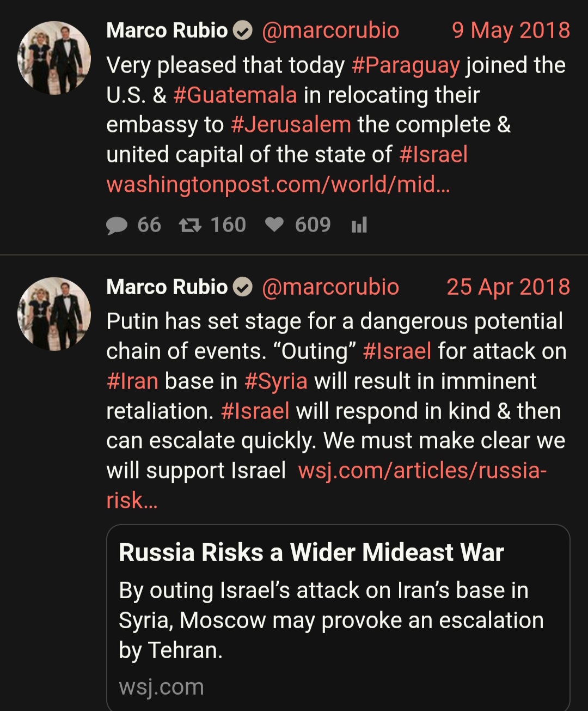
Task: Open the @marcorubio handle in first tweet
Action: [x=330, y=31]
